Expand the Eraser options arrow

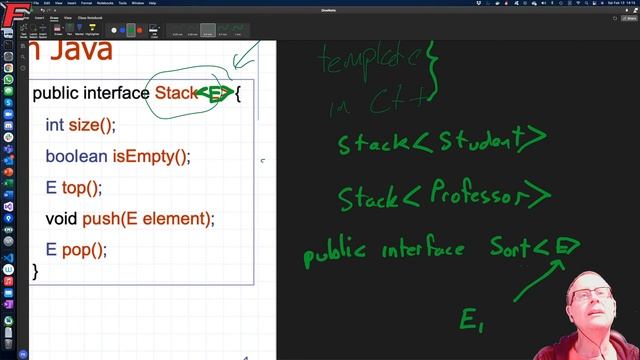click(63, 28)
